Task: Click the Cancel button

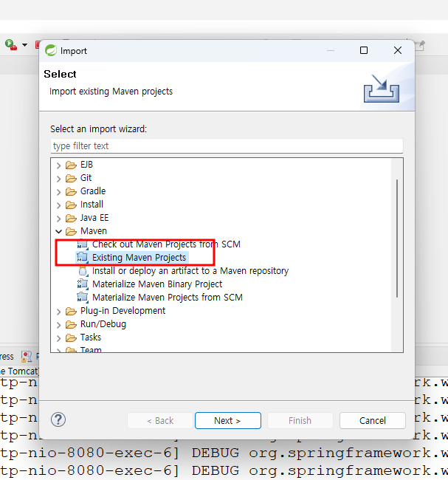Action: click(x=373, y=421)
